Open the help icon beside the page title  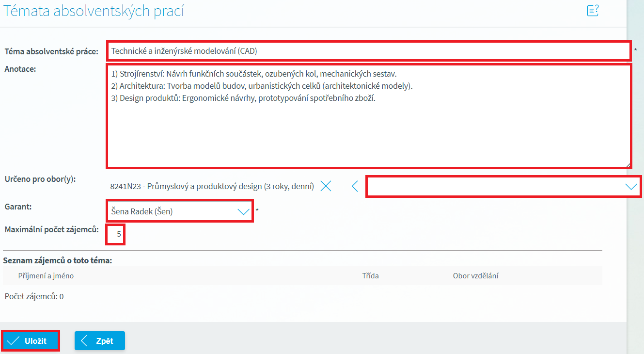click(593, 11)
